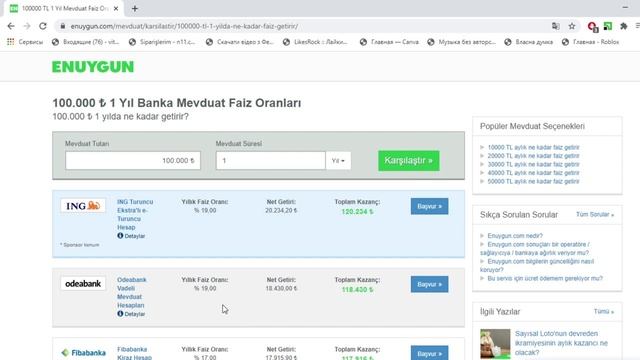Click the odeabank logo
This screenshot has width=640, height=360.
tap(83, 284)
